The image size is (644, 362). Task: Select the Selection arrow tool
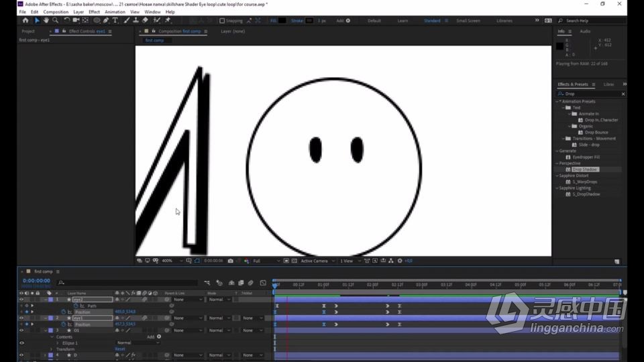point(37,20)
